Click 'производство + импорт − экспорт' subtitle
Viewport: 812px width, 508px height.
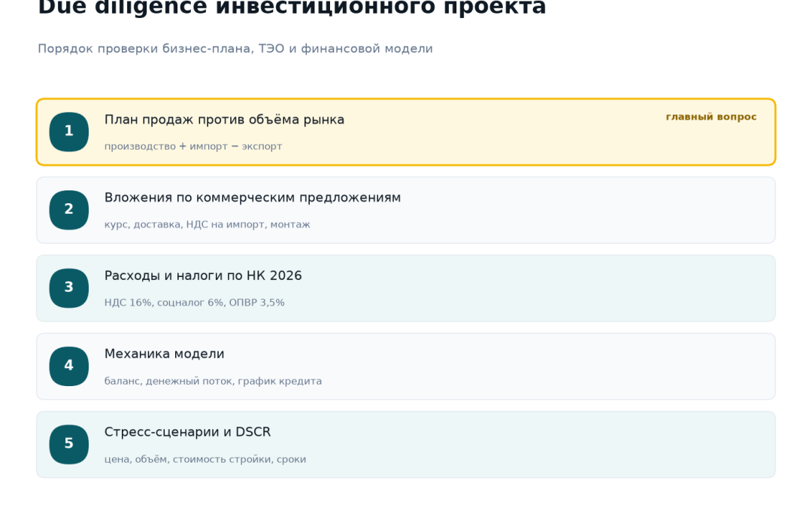tap(193, 147)
